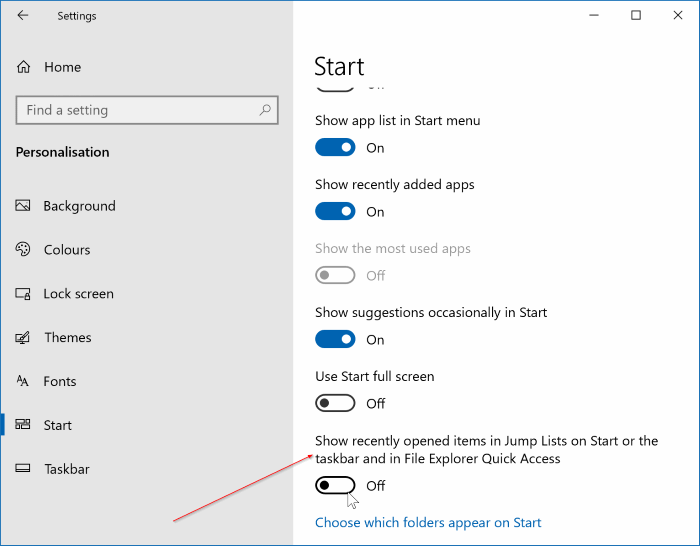Click the Taskbar icon
Screen dimensions: 700x546
23,468
